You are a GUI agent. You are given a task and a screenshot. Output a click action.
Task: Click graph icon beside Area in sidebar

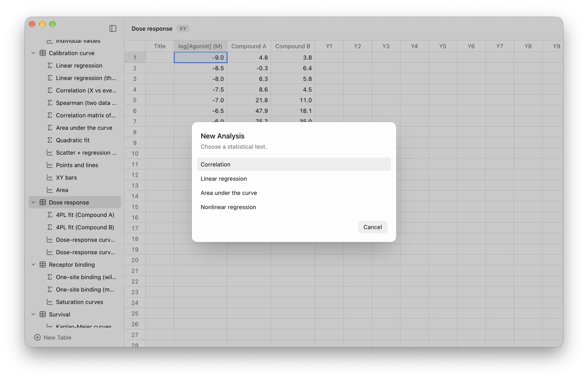click(50, 190)
